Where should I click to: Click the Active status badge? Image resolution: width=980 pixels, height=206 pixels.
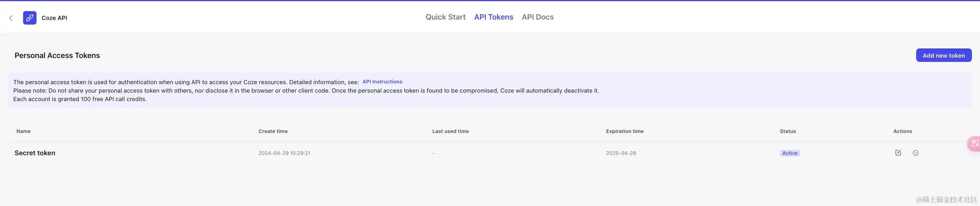point(789,153)
